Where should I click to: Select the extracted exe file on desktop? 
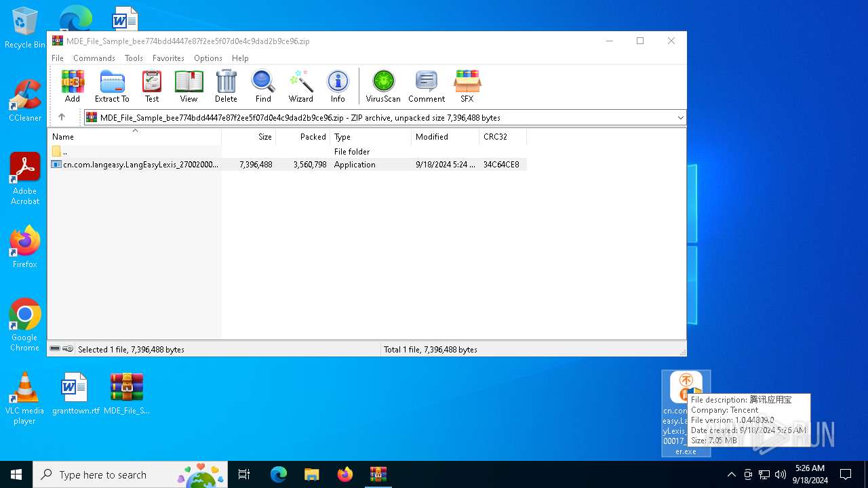tap(686, 413)
